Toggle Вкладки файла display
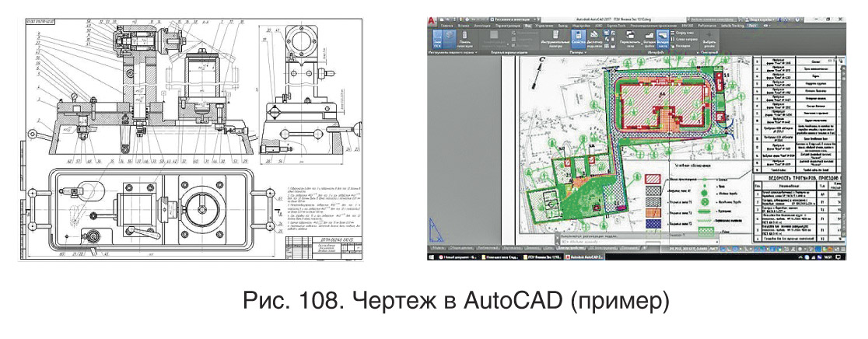Image resolution: width=868 pixels, height=339 pixels. pyautogui.click(x=649, y=39)
